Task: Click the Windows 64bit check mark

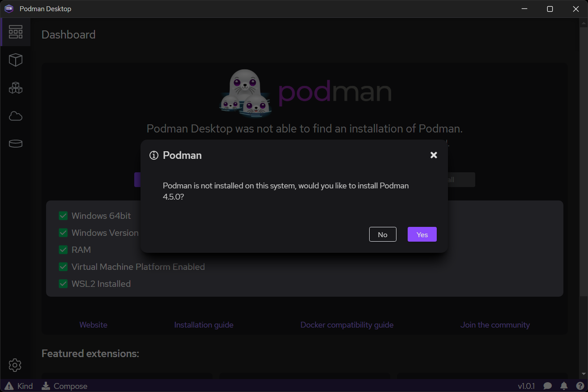Action: 63,216
